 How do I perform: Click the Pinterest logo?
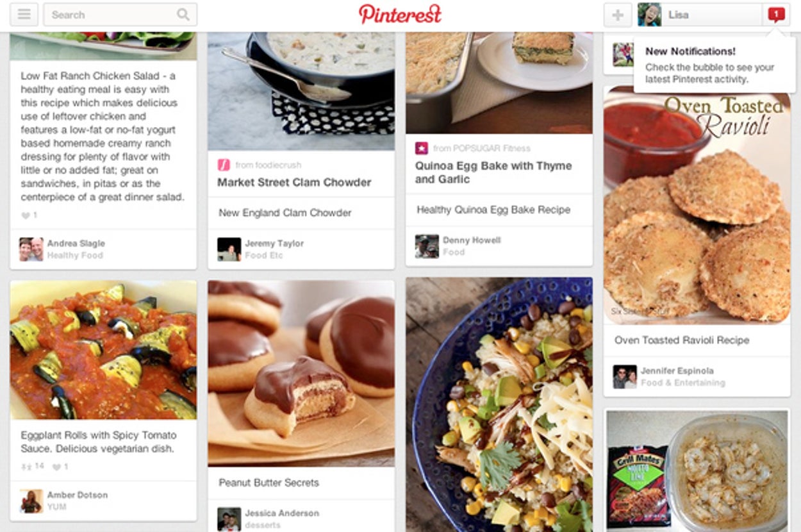point(400,14)
